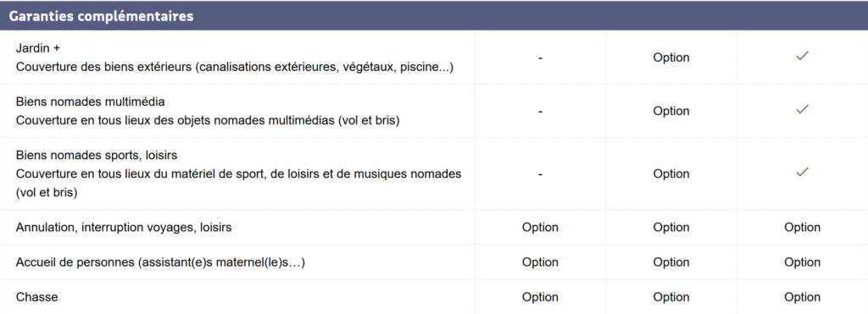Click the checkmark for Biens nomades sports, loisirs
This screenshot has width=868, height=314.
(x=802, y=172)
